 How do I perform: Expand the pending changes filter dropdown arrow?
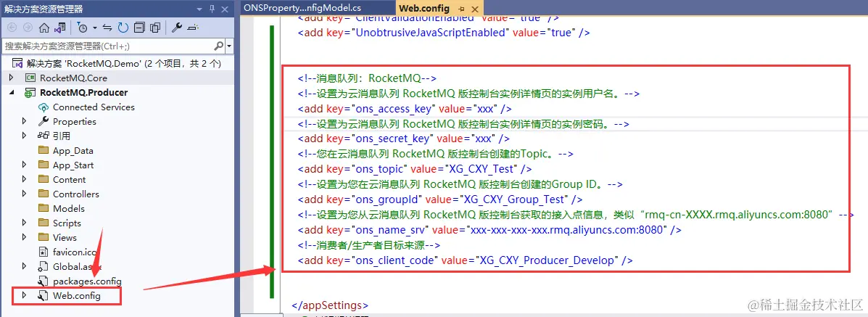pyautogui.click(x=95, y=28)
